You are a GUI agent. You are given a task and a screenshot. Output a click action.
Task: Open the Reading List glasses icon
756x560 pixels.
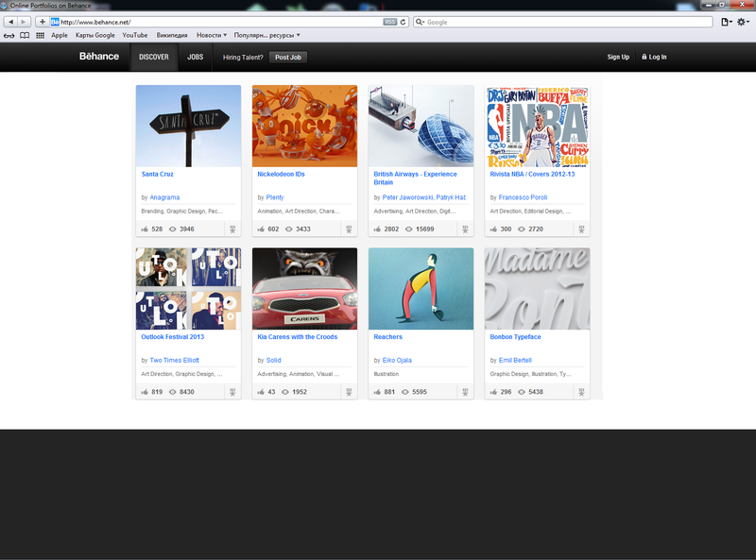9,35
